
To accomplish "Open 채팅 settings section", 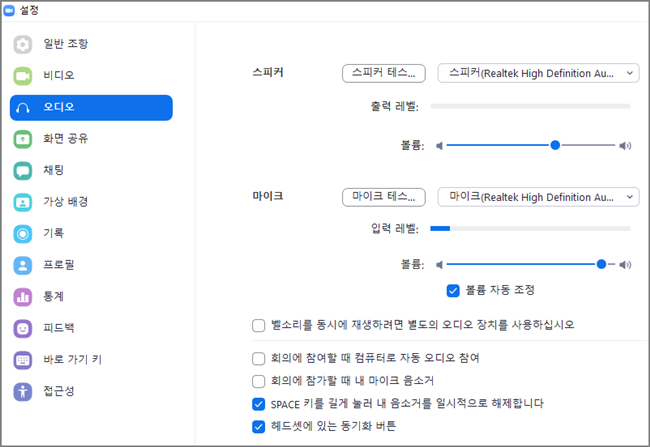I will coord(91,170).
